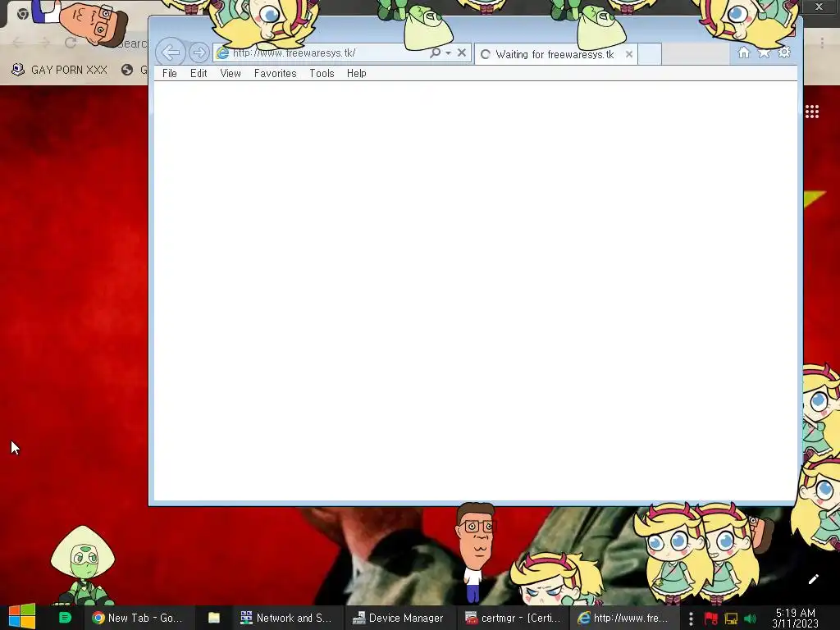This screenshot has width=840, height=630.
Task: Open Internet Explorer Tools gear icon
Action: click(784, 52)
